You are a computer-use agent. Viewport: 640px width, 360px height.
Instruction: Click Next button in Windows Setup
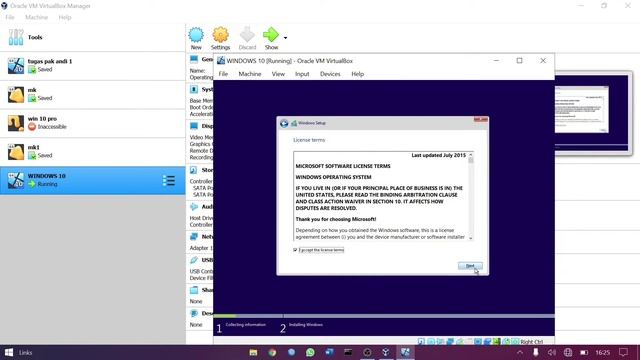[x=470, y=266]
